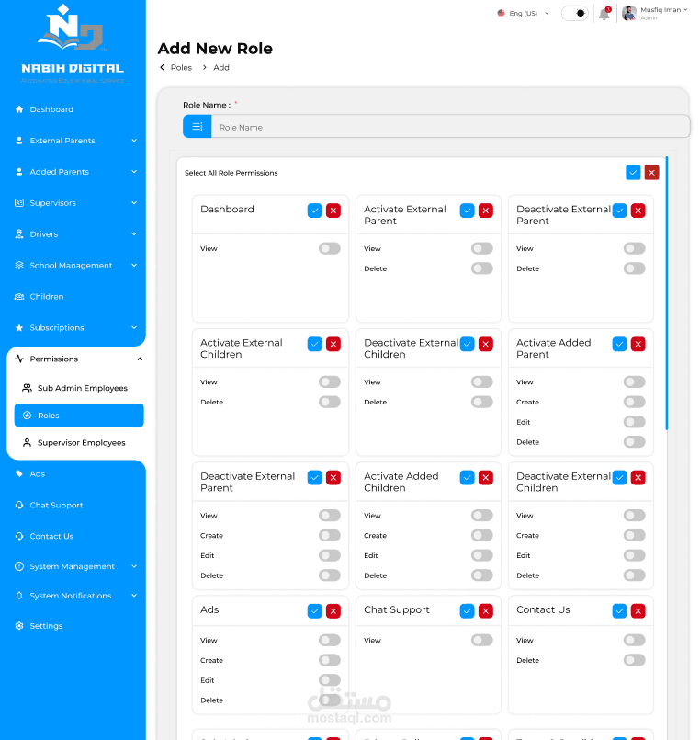Click blue checkmark on Ads permission card
This screenshot has width=700, height=740.
tap(314, 611)
